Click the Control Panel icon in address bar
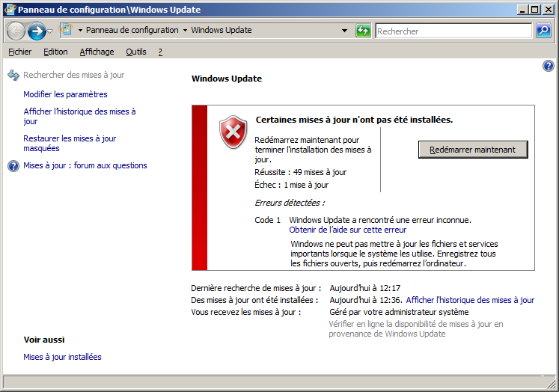Image resolution: width=559 pixels, height=392 pixels. pos(67,31)
